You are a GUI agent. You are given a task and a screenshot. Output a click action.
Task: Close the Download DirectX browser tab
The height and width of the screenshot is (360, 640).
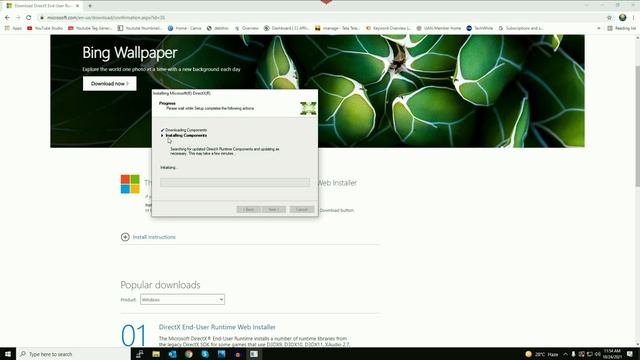77,6
